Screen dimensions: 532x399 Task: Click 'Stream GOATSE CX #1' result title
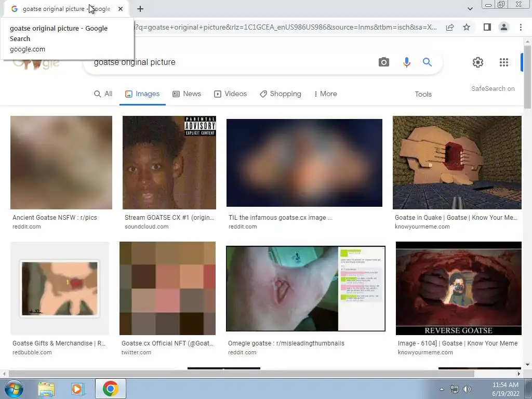169,218
